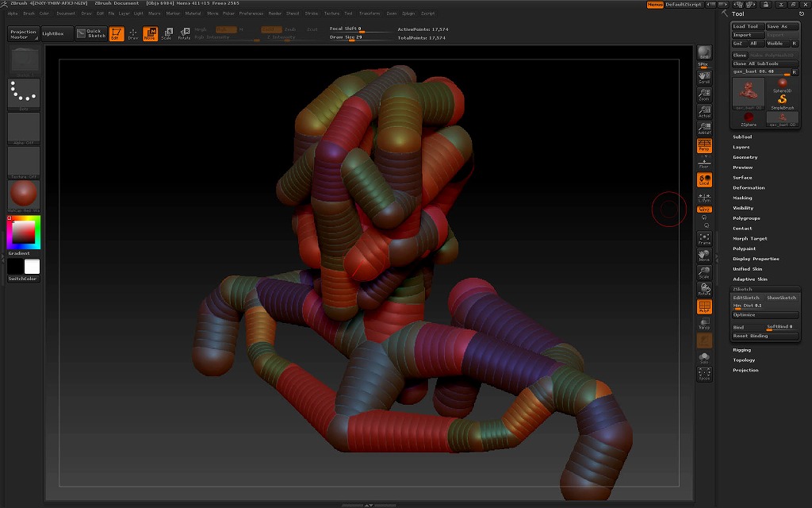Click the Actual size icon
The image size is (812, 508).
703,112
